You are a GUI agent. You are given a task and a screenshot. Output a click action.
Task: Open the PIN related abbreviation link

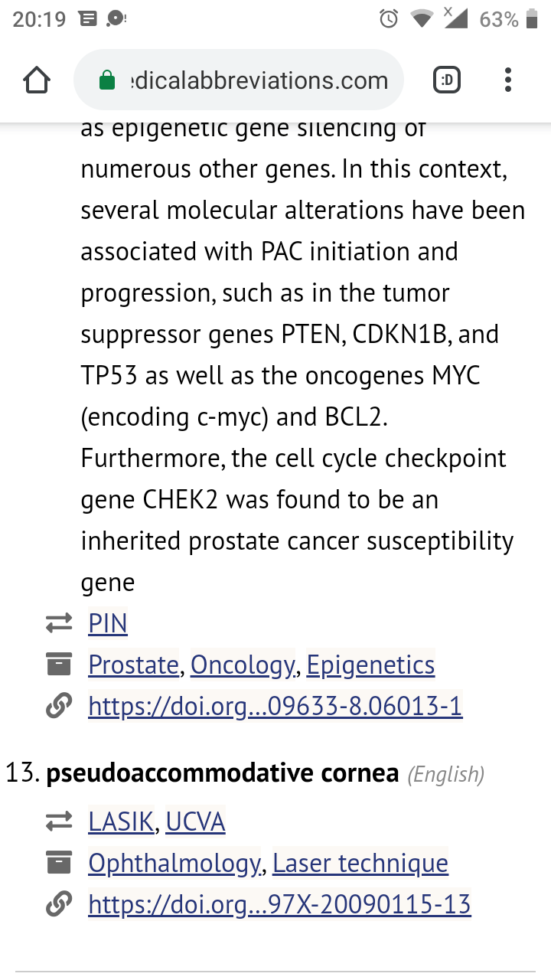108,624
